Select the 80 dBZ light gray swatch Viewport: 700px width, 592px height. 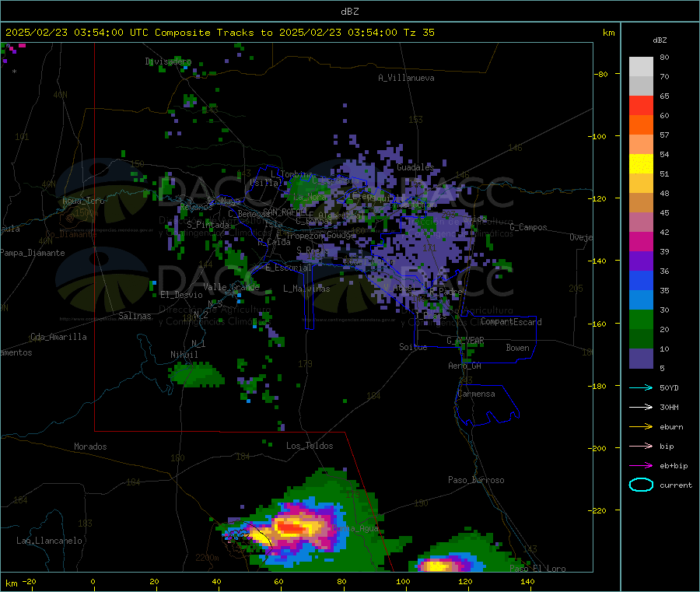point(641,67)
